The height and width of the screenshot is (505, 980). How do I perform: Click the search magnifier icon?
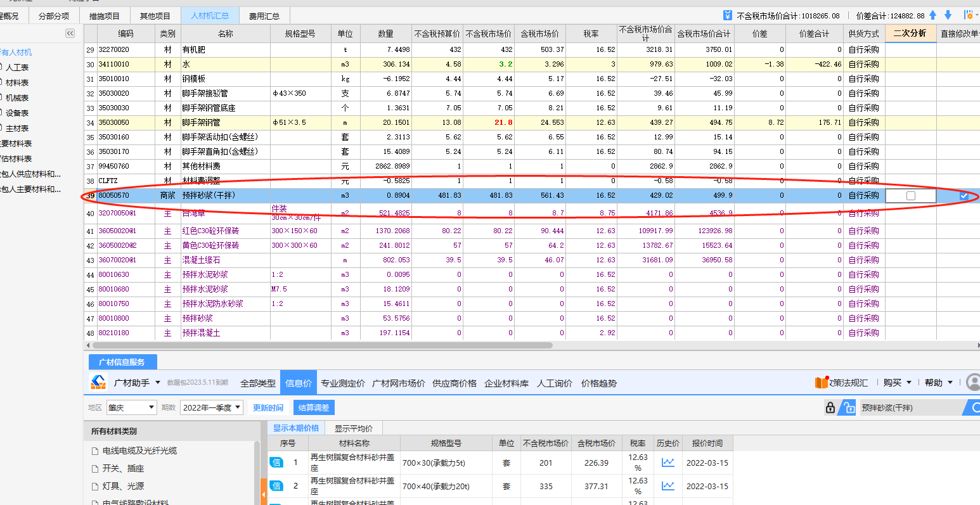click(x=974, y=408)
